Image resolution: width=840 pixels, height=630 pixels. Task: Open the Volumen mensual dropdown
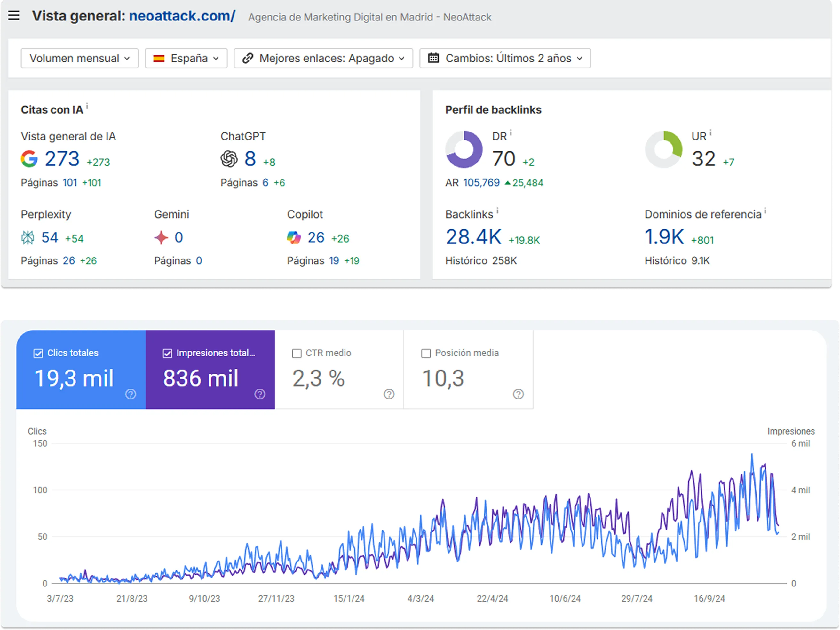[79, 58]
